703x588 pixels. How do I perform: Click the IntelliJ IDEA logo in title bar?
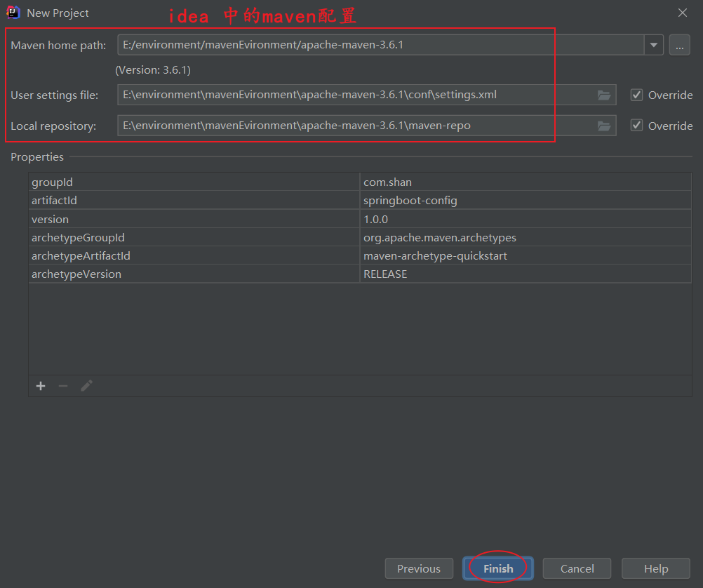13,13
